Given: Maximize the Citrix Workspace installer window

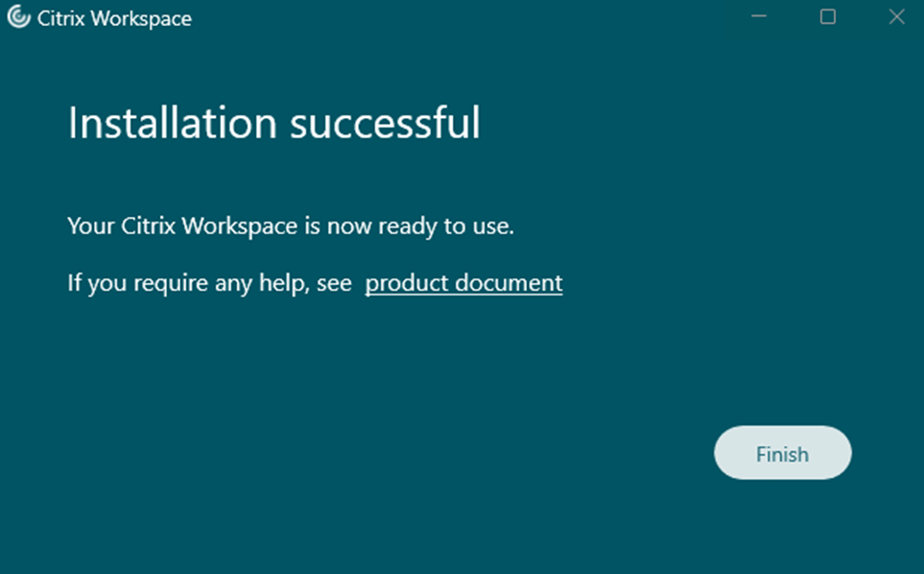Looking at the screenshot, I should point(828,17).
